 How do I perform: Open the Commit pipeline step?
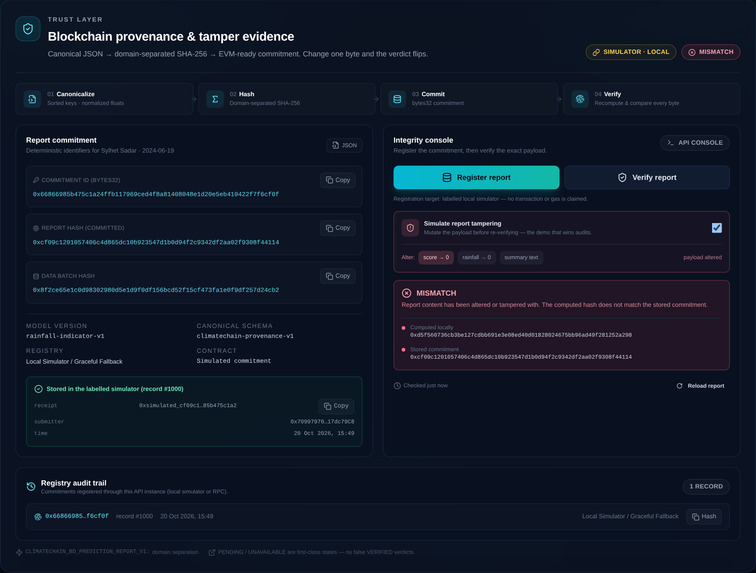pyautogui.click(x=470, y=99)
